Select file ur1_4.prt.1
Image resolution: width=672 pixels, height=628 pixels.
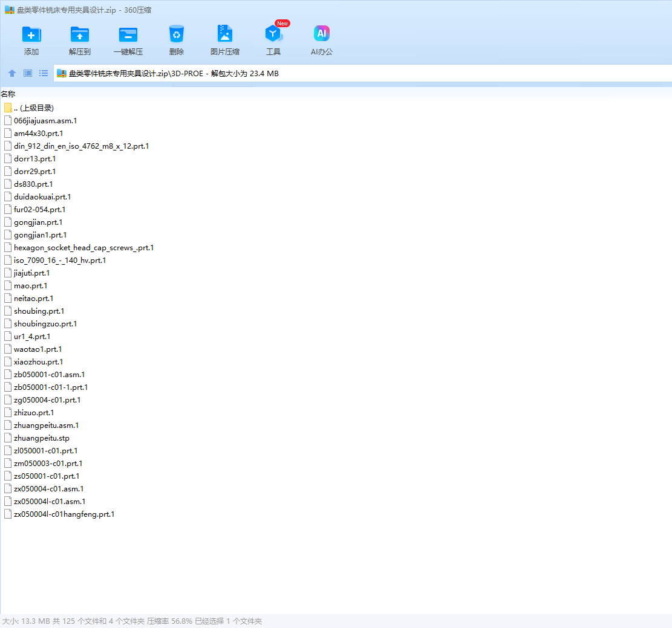click(27, 336)
